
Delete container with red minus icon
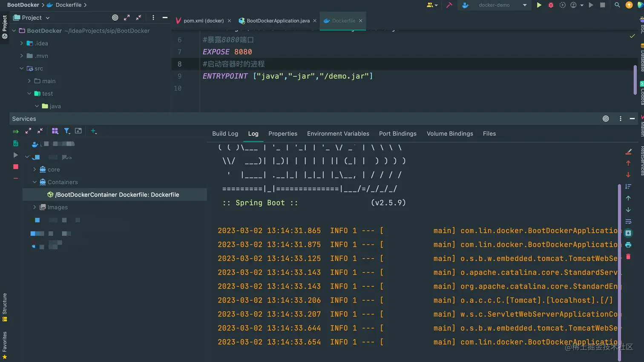(x=16, y=178)
